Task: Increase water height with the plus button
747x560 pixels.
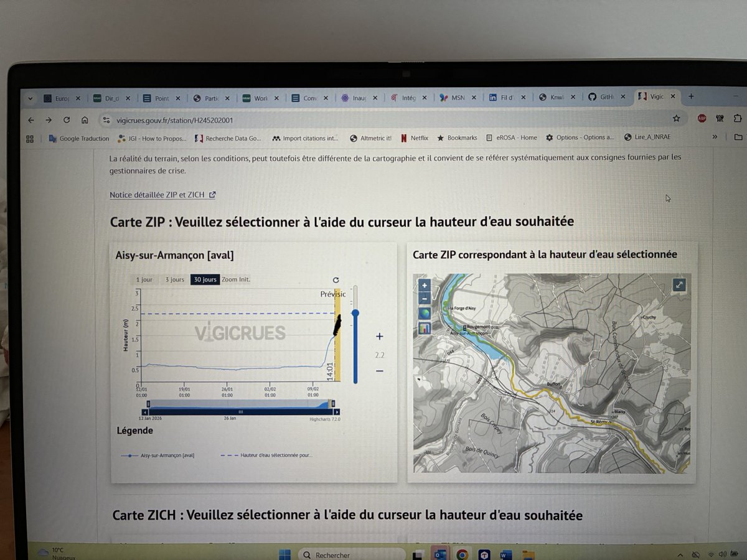Action: tap(380, 337)
